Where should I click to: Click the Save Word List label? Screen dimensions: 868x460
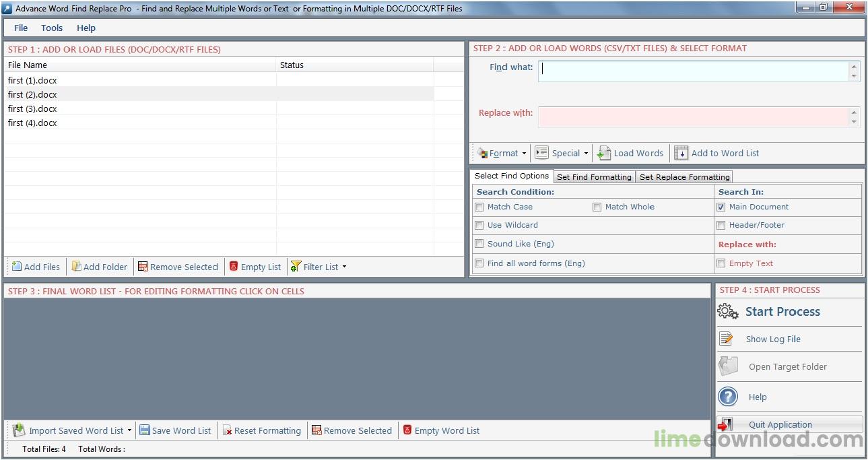[x=181, y=431]
